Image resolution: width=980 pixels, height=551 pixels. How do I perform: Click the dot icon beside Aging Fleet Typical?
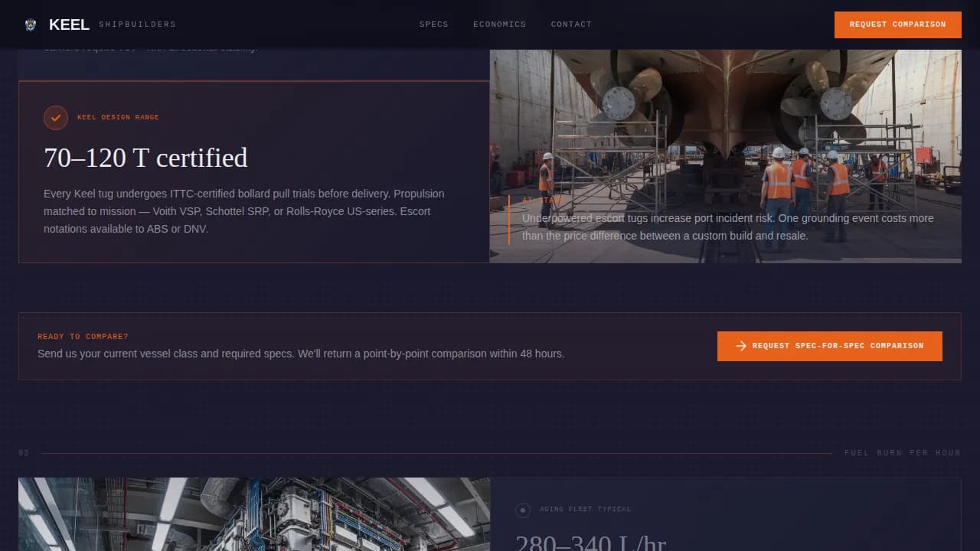[x=523, y=510]
